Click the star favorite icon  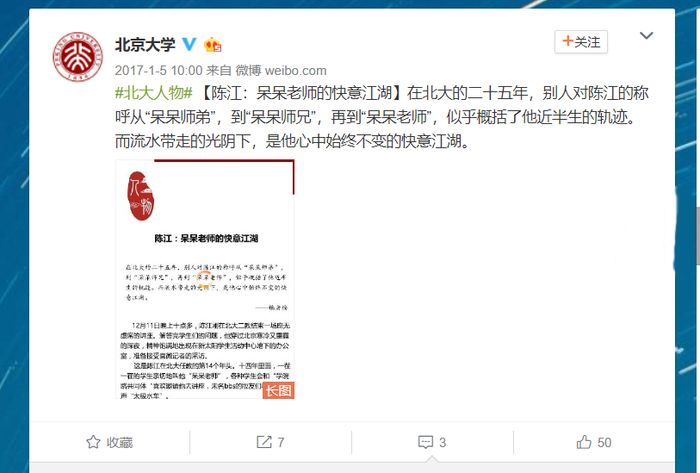pyautogui.click(x=93, y=442)
